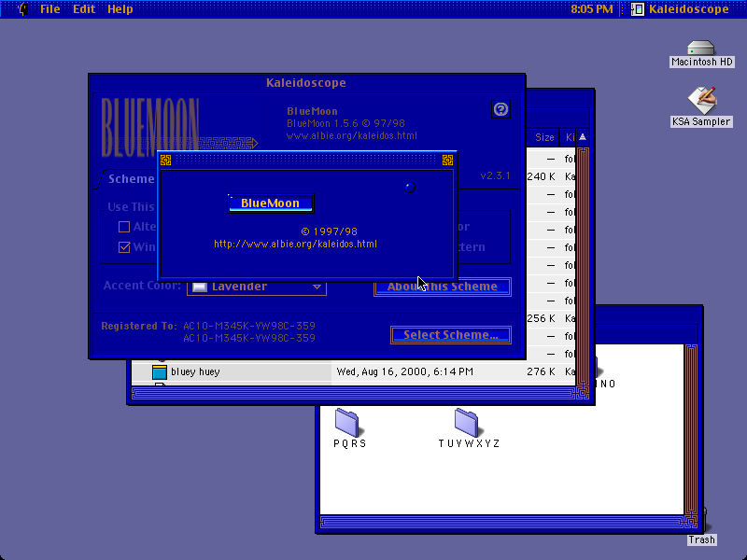Click the 'v2.3.1' version label
747x560 pixels.
pos(496,175)
